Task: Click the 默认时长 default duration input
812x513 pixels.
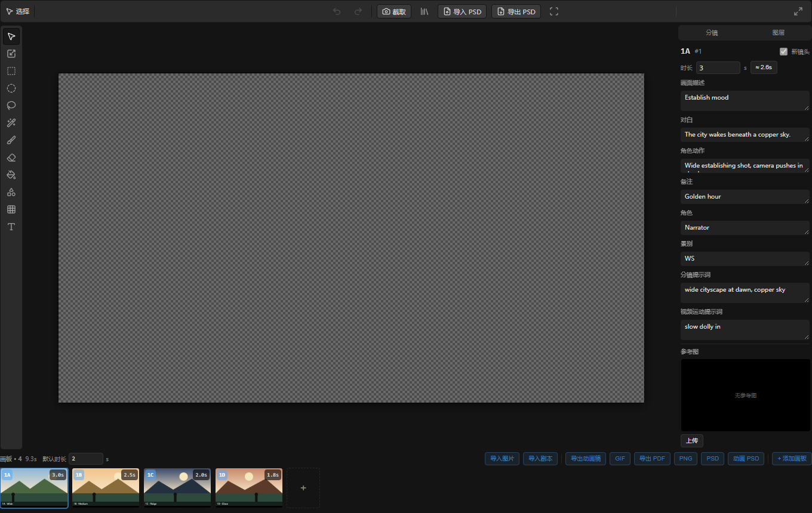Action: pos(86,459)
